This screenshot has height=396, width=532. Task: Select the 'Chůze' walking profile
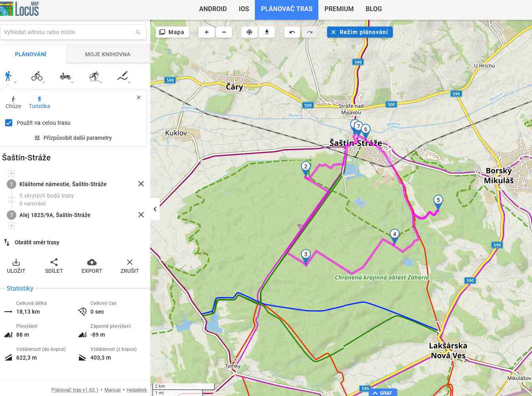(13, 102)
